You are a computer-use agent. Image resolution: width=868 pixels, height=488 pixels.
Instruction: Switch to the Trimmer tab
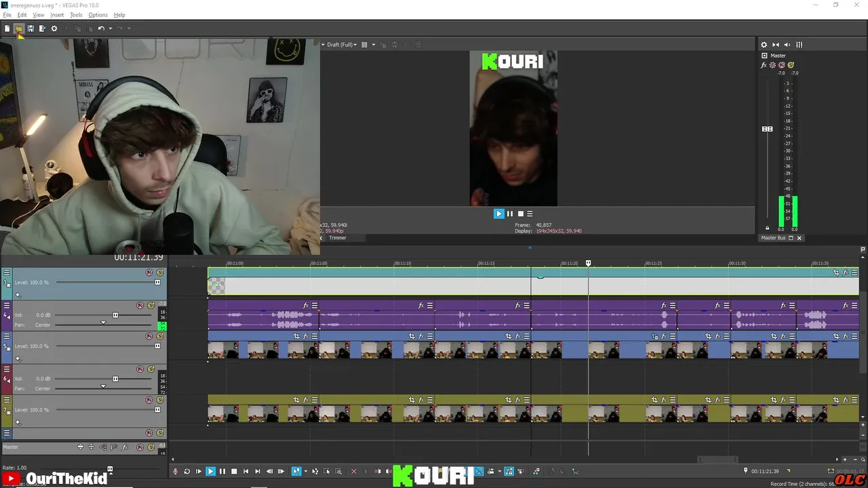point(337,238)
